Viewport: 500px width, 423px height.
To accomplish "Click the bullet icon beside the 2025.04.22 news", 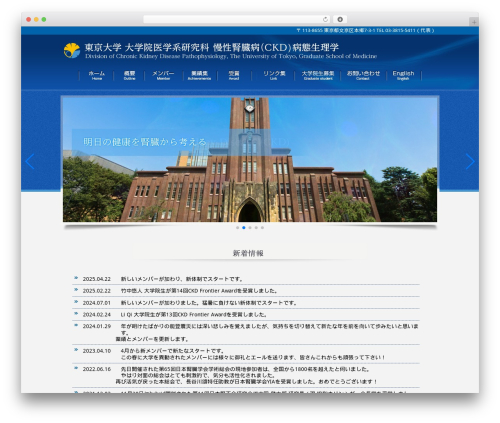I will tap(76, 278).
